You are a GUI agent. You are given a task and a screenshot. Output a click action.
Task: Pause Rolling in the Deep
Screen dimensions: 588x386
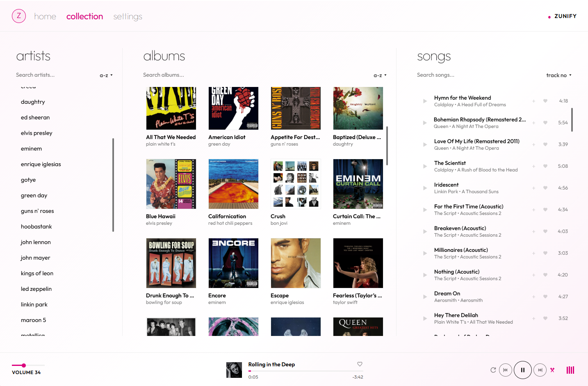pos(523,370)
